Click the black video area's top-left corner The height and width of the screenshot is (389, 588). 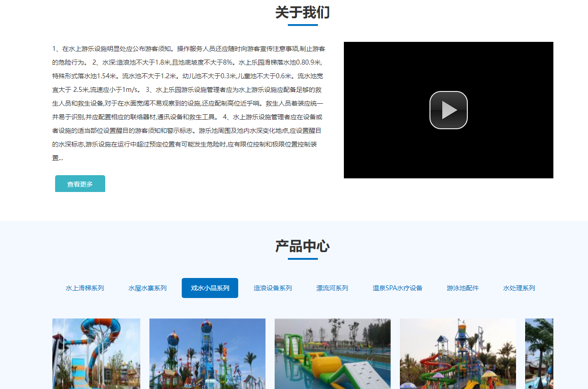(x=351, y=48)
